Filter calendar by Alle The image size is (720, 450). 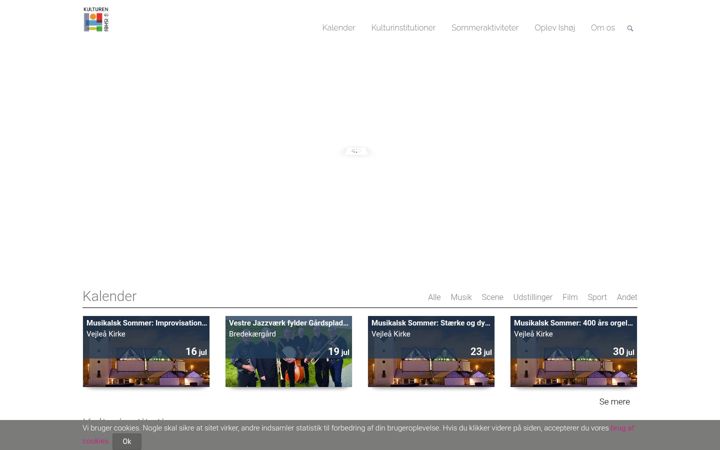(434, 297)
